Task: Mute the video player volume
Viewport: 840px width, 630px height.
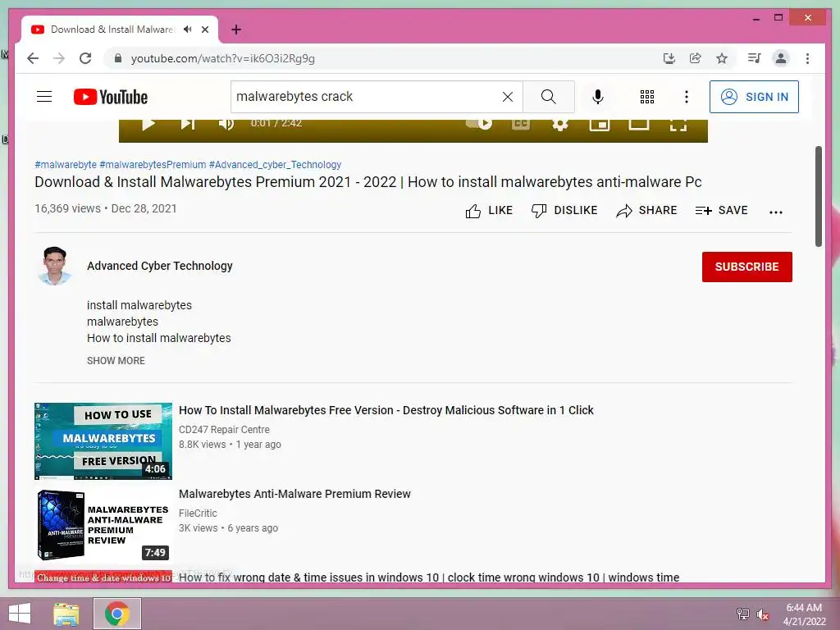Action: pos(226,125)
